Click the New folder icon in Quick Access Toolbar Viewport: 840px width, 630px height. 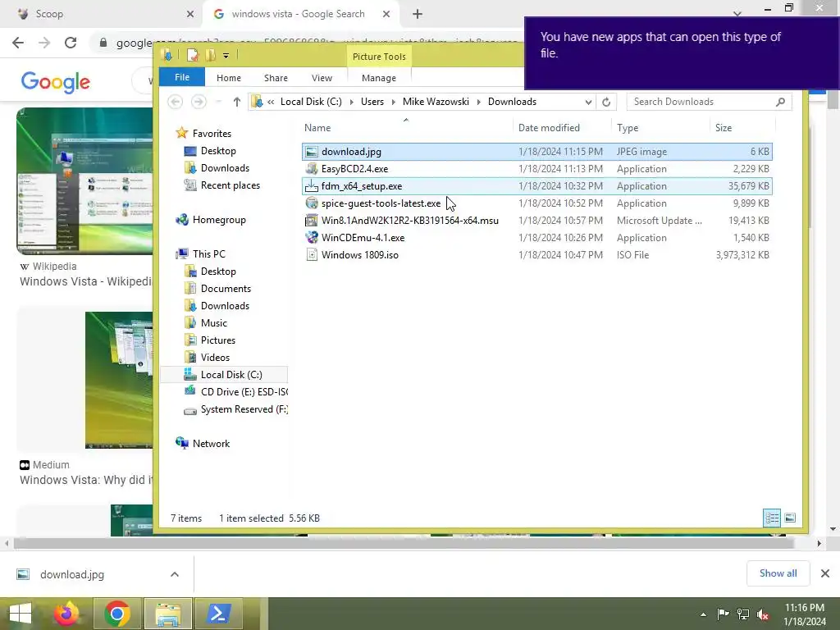point(210,55)
